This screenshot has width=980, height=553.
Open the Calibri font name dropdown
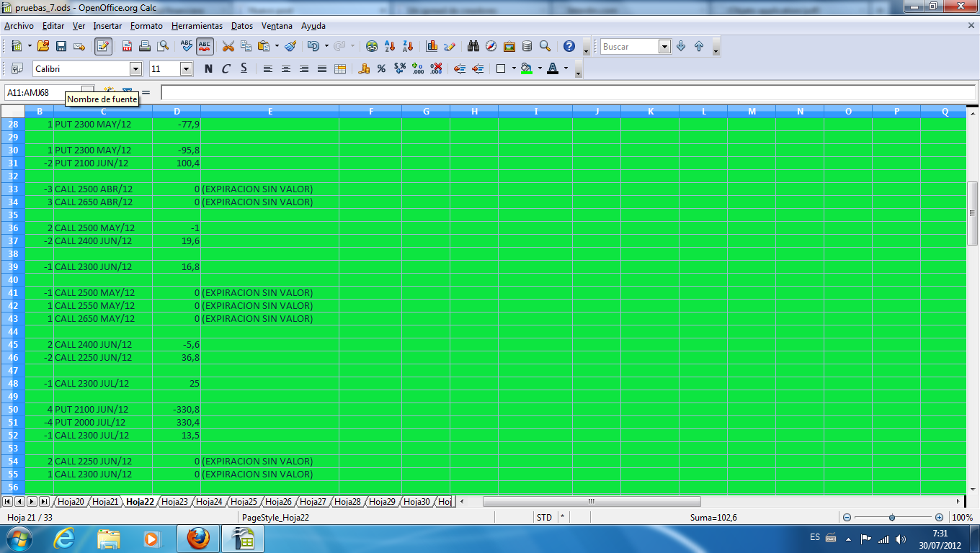(x=135, y=69)
